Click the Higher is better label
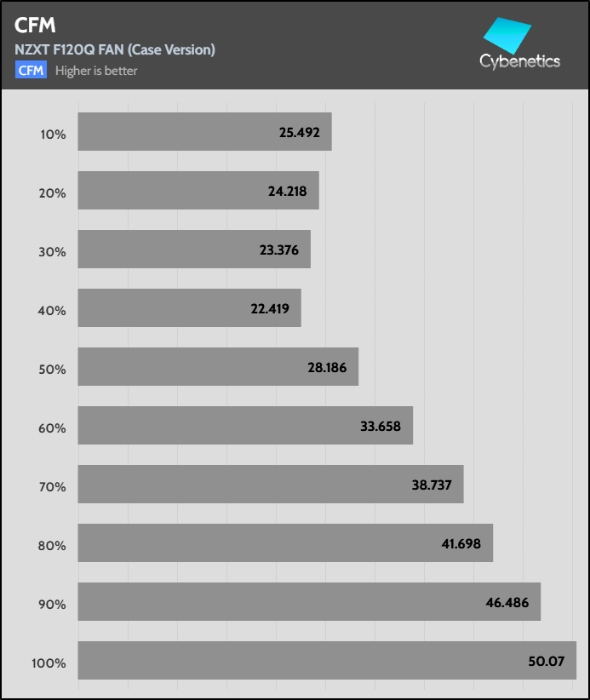The image size is (590, 700). [x=96, y=71]
